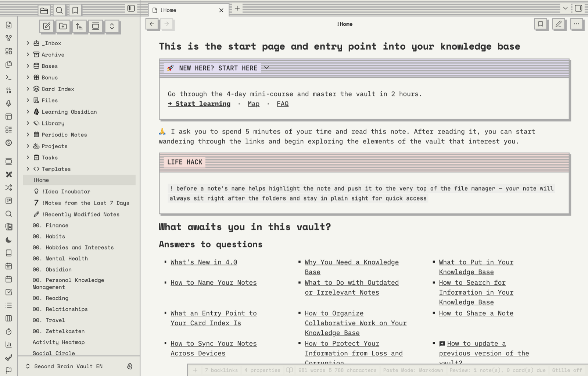Navigate forward in note history

click(x=166, y=24)
